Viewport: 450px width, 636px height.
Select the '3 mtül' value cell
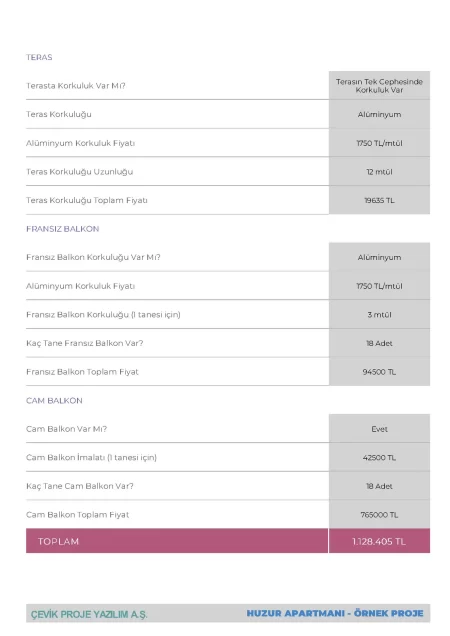click(379, 314)
